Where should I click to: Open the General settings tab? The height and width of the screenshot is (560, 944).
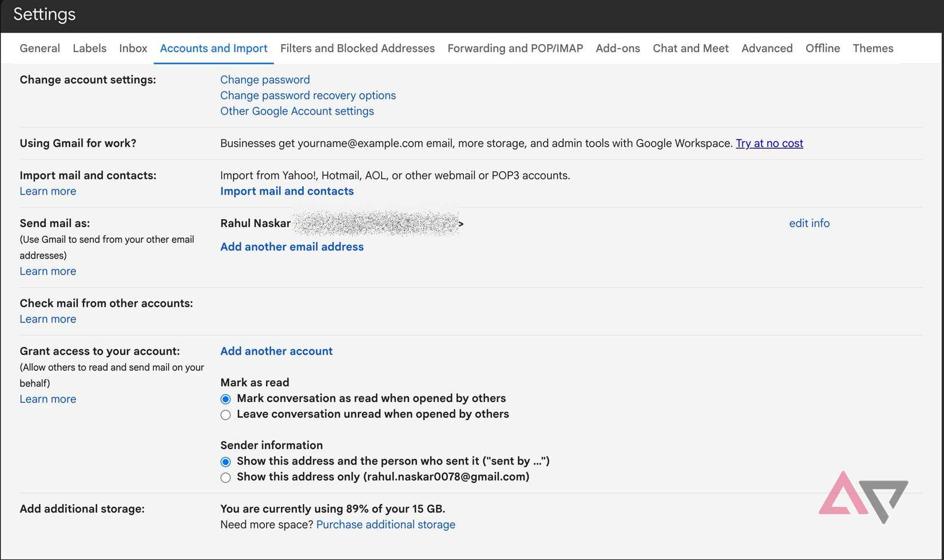[39, 49]
